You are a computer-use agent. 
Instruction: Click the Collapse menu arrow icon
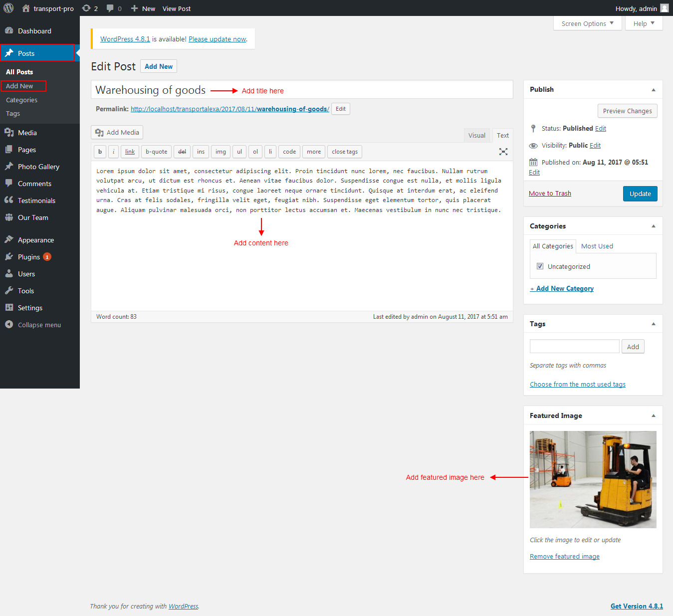tap(9, 324)
